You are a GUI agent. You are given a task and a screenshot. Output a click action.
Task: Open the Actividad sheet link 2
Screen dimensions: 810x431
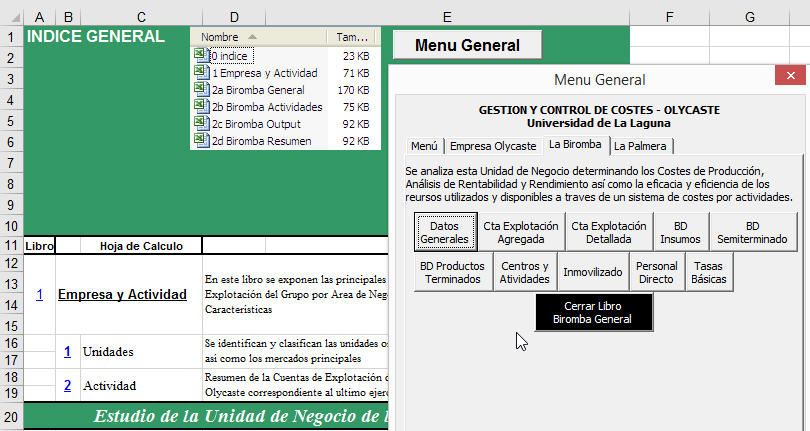click(68, 385)
